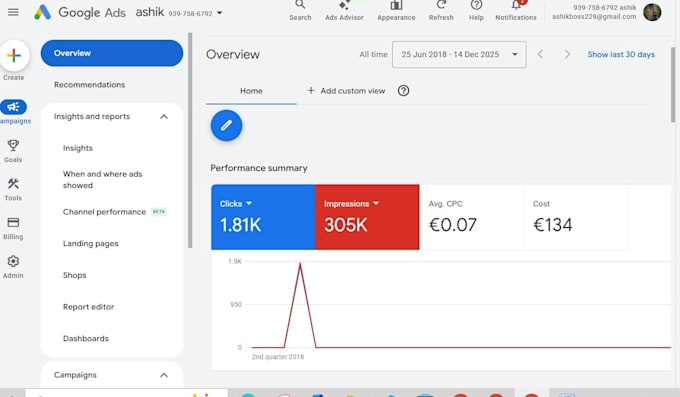This screenshot has height=397, width=680.
Task: Switch to the Home tab
Action: (x=251, y=91)
